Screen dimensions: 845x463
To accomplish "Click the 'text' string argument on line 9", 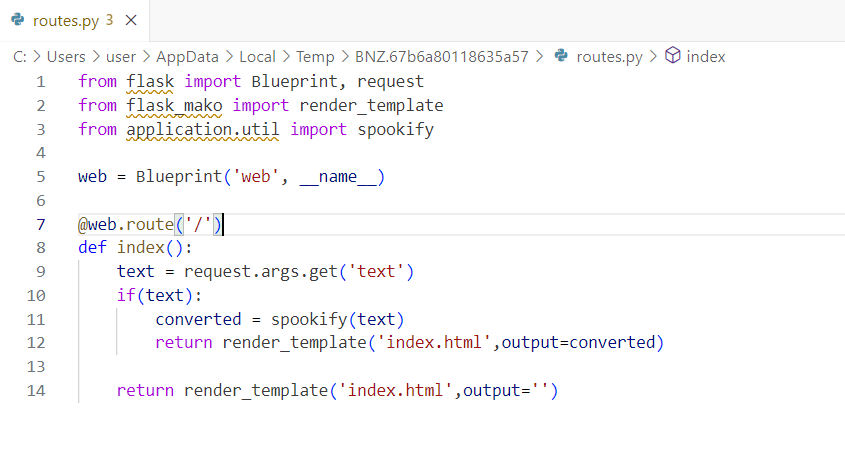I will pyautogui.click(x=376, y=272).
